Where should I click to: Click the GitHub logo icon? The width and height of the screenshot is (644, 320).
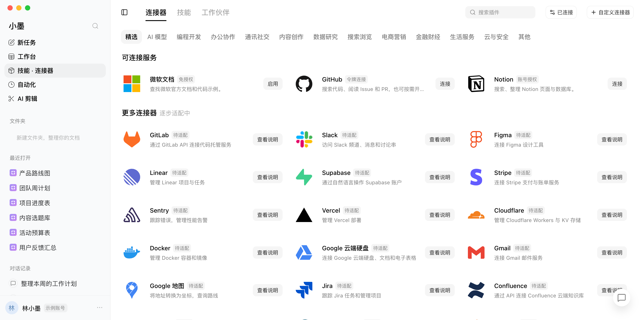(x=304, y=84)
